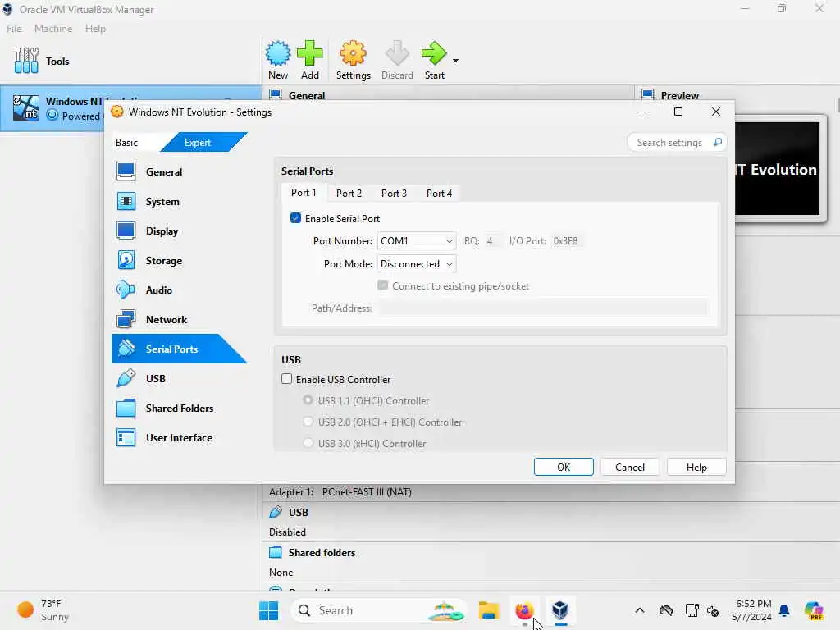Click the New VM toolbar icon
This screenshot has width=840, height=630.
[278, 53]
